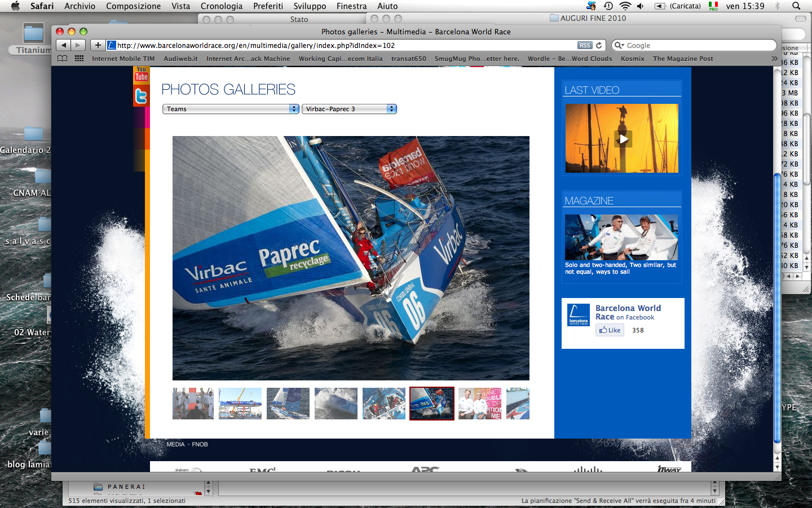Open the YouTube icon on the page
The width and height of the screenshot is (812, 508).
(141, 74)
